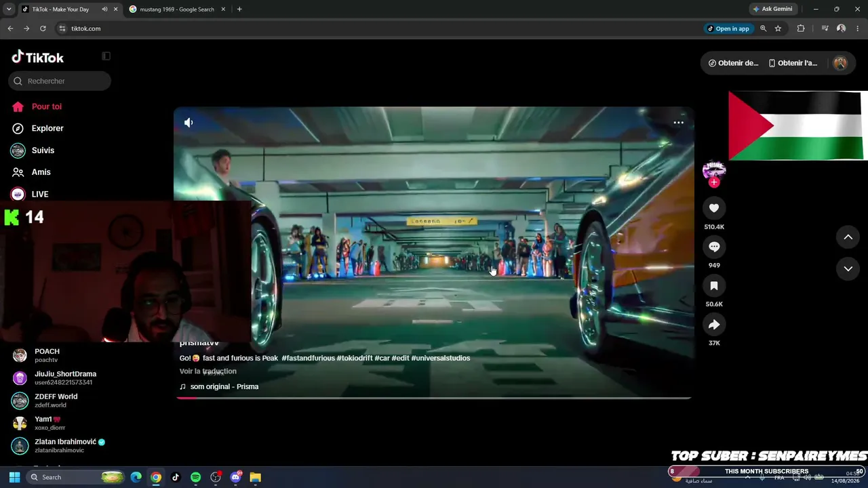Like the video with the heart icon
Screen dimensions: 868x488
coord(714,208)
